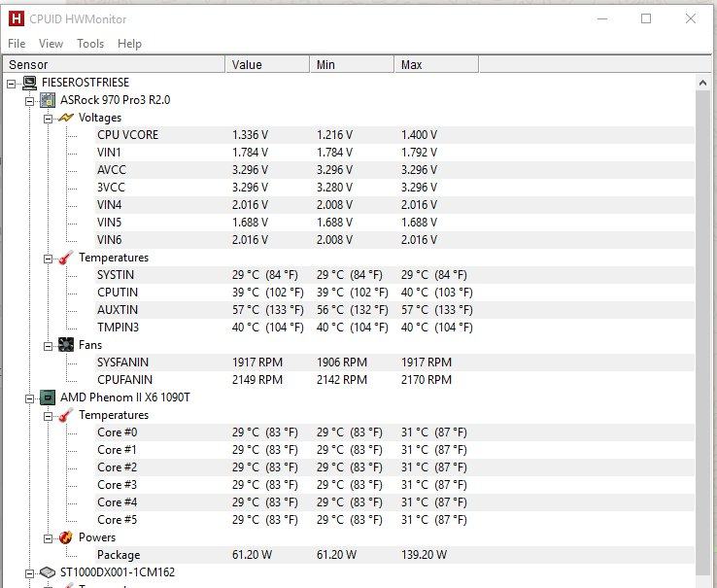Select the SYSTIN temperature row
717x588 pixels.
(394, 275)
